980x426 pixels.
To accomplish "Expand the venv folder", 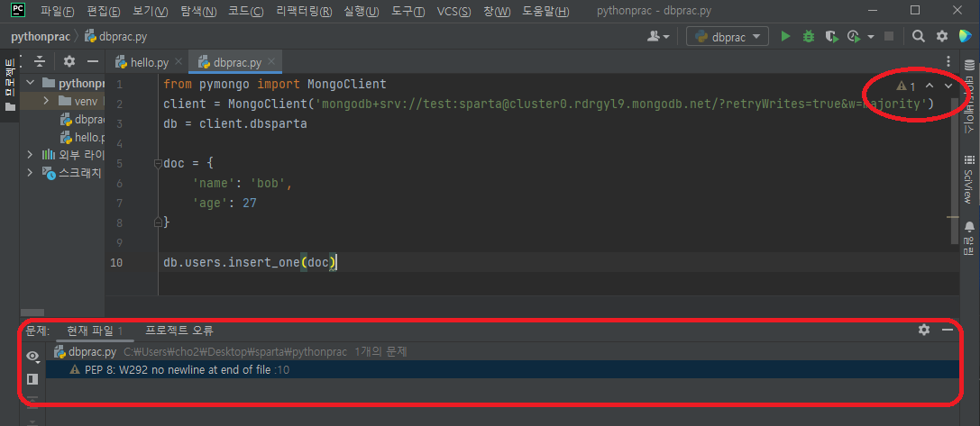I will pyautogui.click(x=46, y=101).
